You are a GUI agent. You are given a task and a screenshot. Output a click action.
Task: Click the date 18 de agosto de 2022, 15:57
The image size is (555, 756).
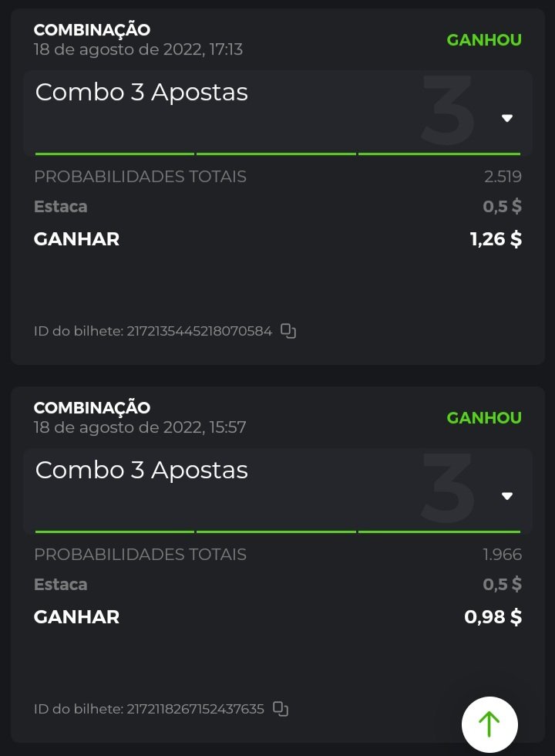pyautogui.click(x=140, y=427)
